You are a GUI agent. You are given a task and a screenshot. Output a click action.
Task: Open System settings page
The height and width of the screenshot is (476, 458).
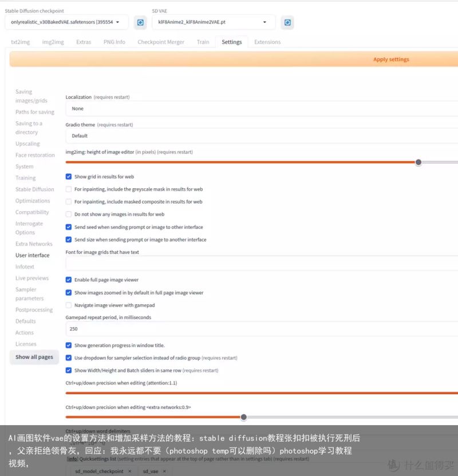point(24,166)
